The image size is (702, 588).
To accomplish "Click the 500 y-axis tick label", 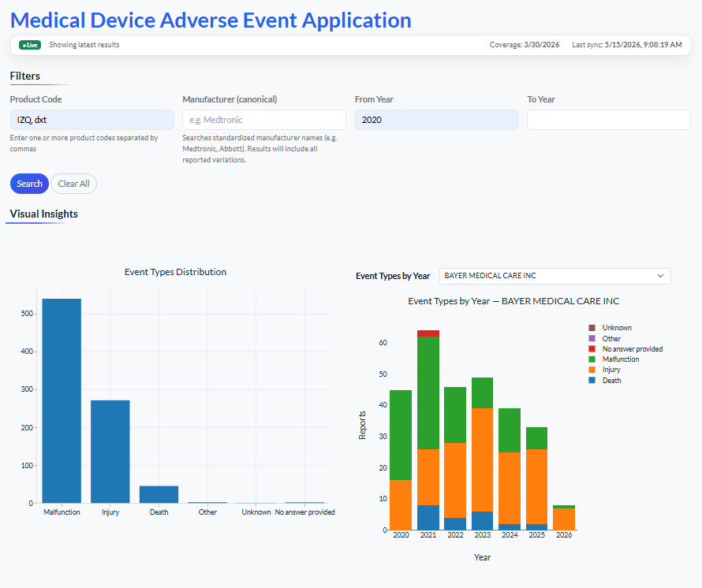I will tap(26, 314).
